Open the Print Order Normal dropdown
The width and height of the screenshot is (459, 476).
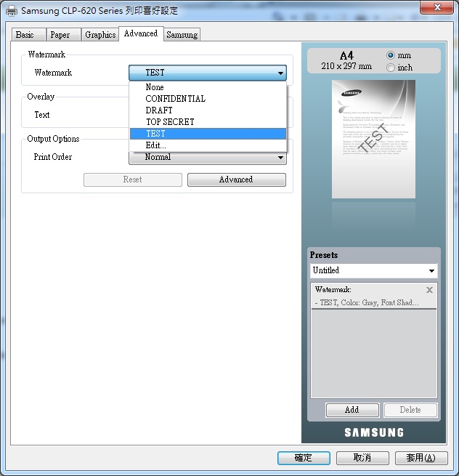208,158
